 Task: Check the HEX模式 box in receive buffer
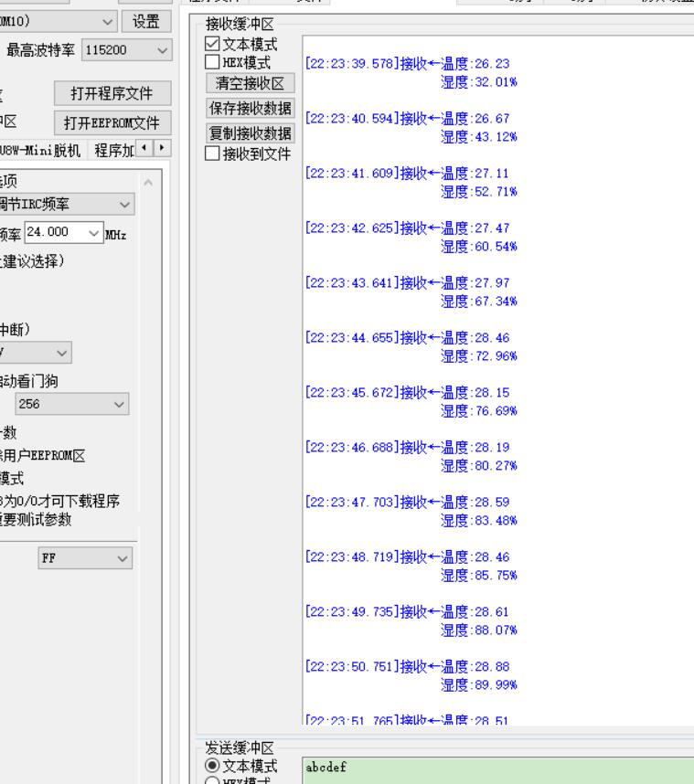click(212, 62)
